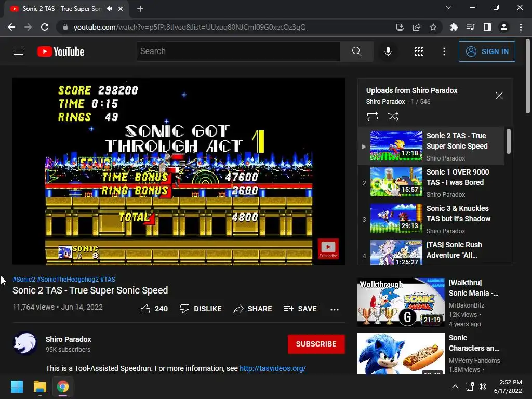Click the #TAS hashtag
Screen dimensions: 532x399
point(108,279)
